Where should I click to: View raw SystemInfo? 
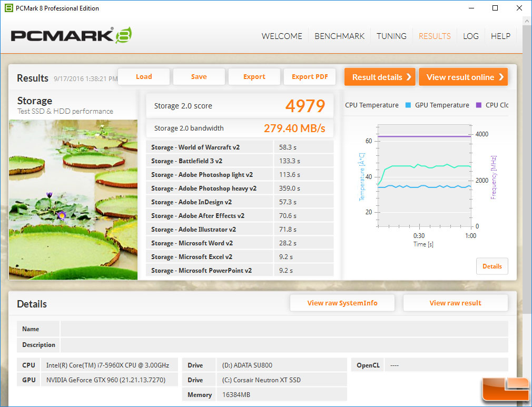click(342, 303)
